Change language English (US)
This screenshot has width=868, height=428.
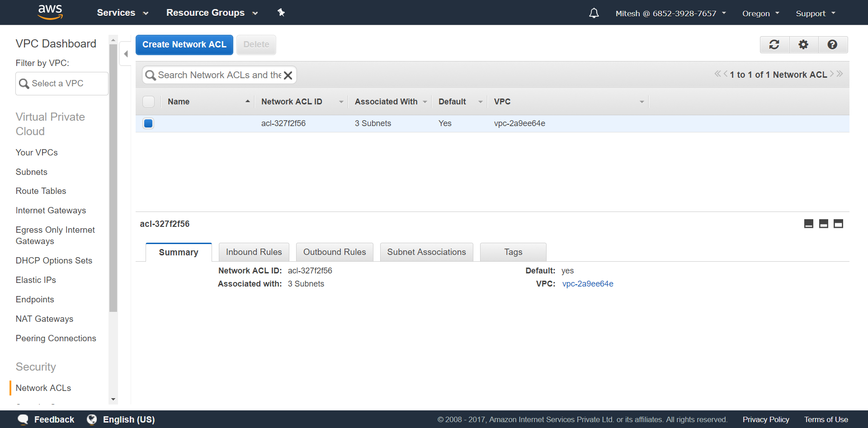click(129, 419)
